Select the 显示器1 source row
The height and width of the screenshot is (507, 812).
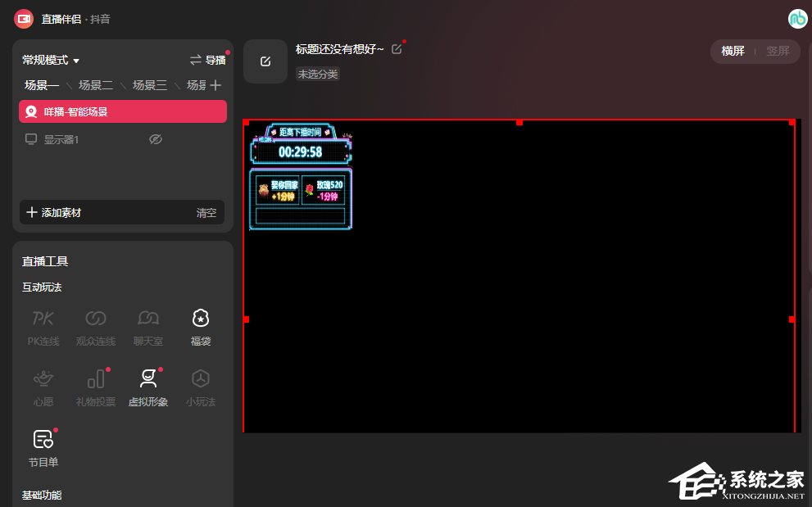pyautogui.click(x=123, y=139)
